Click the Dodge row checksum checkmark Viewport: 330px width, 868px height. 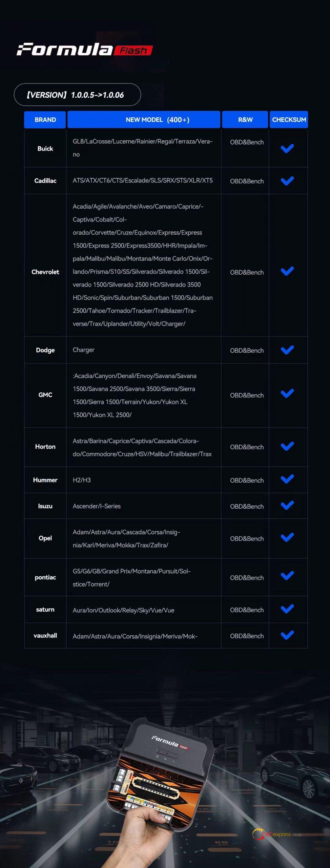click(287, 350)
